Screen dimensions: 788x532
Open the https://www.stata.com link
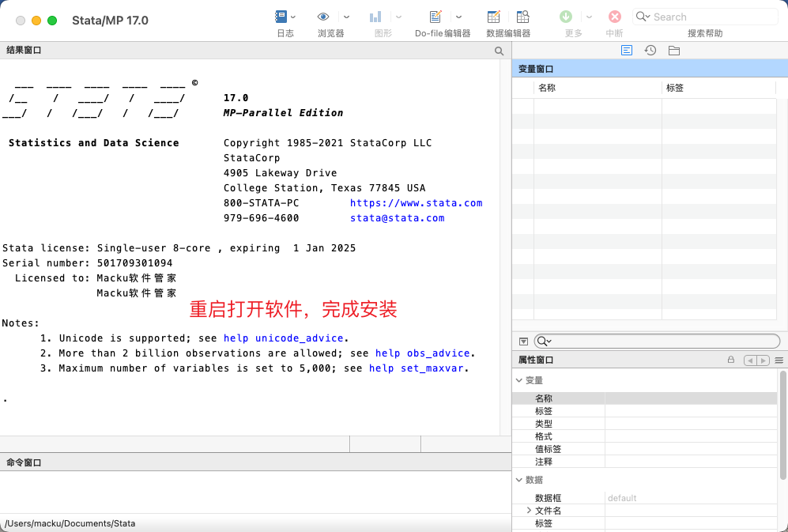[x=416, y=203]
